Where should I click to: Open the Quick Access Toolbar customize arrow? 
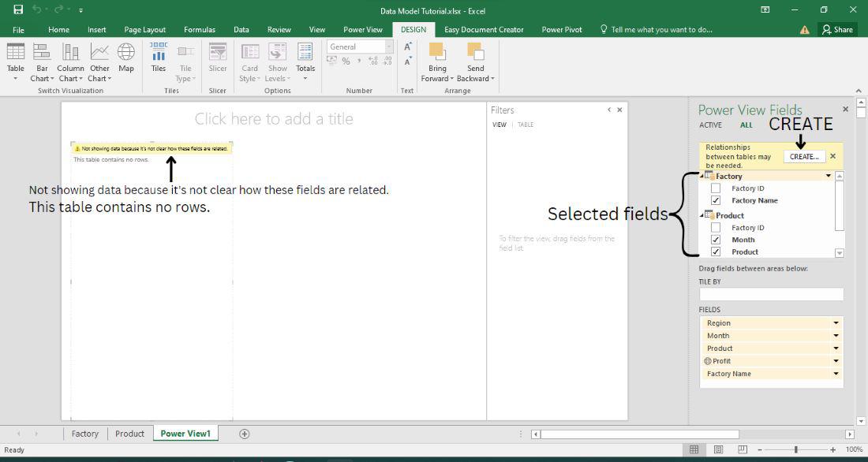pos(80,10)
